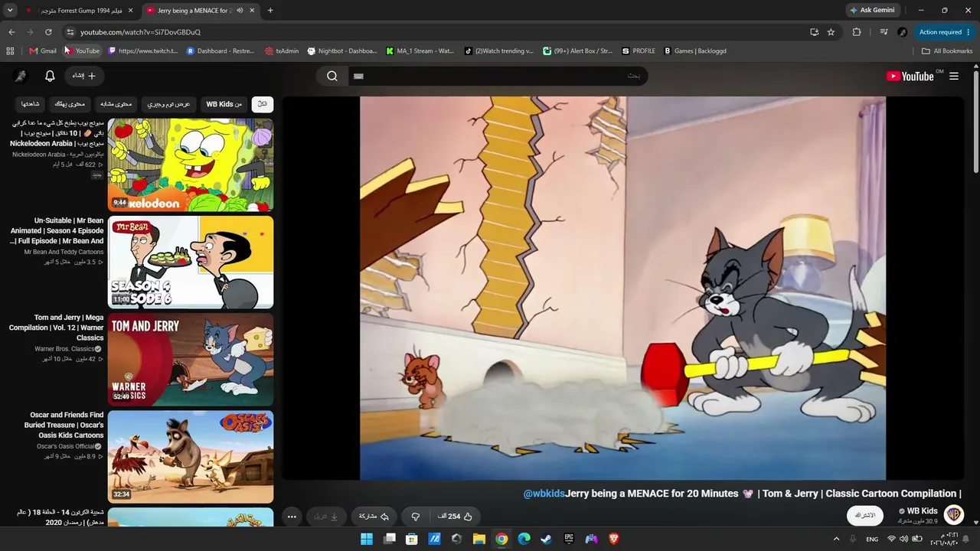Screen dimensions: 980x551
Task: Launch Steam from the taskbar
Action: click(546, 539)
